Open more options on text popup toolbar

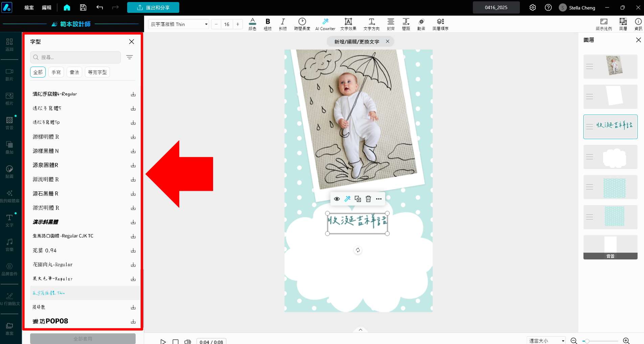pyautogui.click(x=379, y=199)
